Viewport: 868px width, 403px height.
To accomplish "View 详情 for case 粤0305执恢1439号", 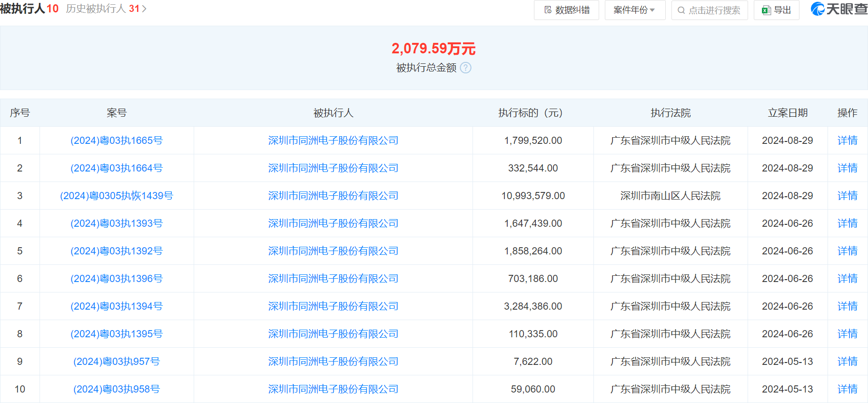I will tap(848, 196).
